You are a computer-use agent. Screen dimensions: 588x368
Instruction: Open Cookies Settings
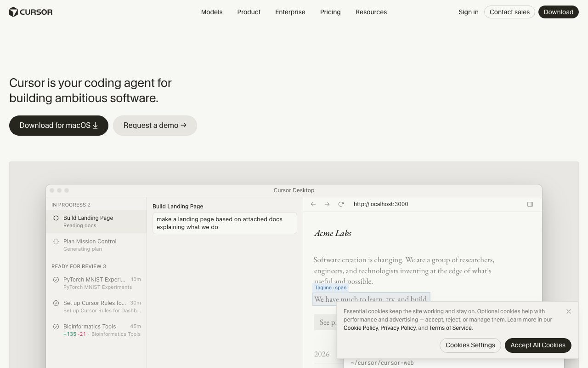(470, 345)
